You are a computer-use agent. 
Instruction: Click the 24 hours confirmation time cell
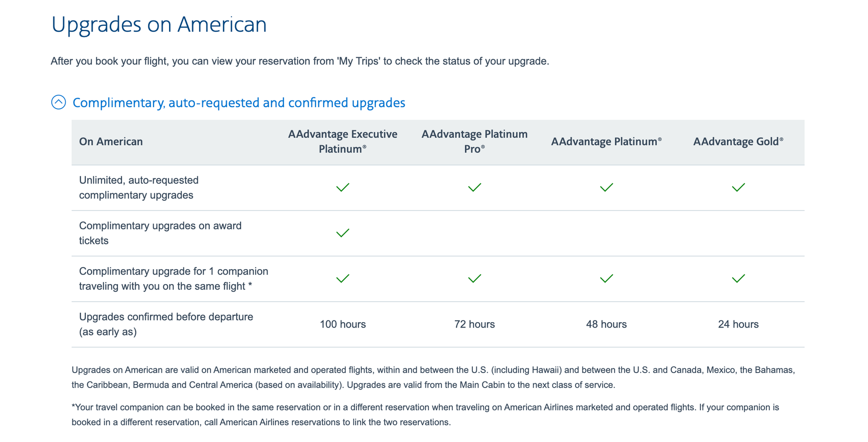coord(739,324)
